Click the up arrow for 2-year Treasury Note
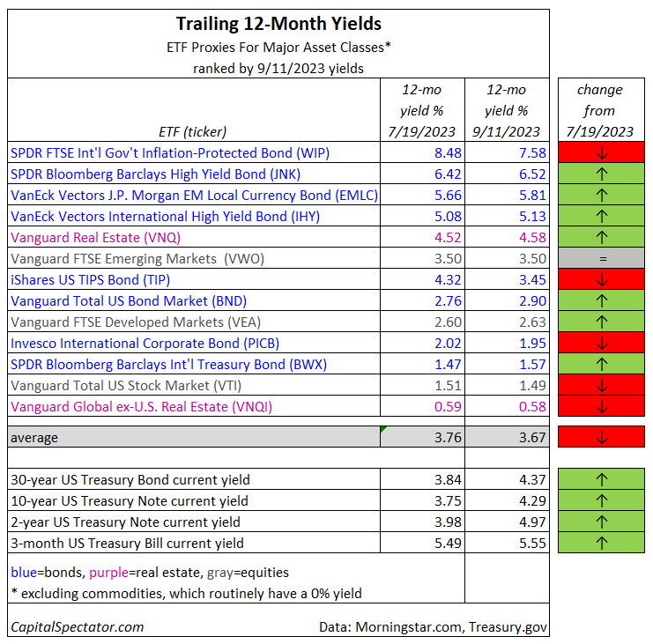 (601, 522)
